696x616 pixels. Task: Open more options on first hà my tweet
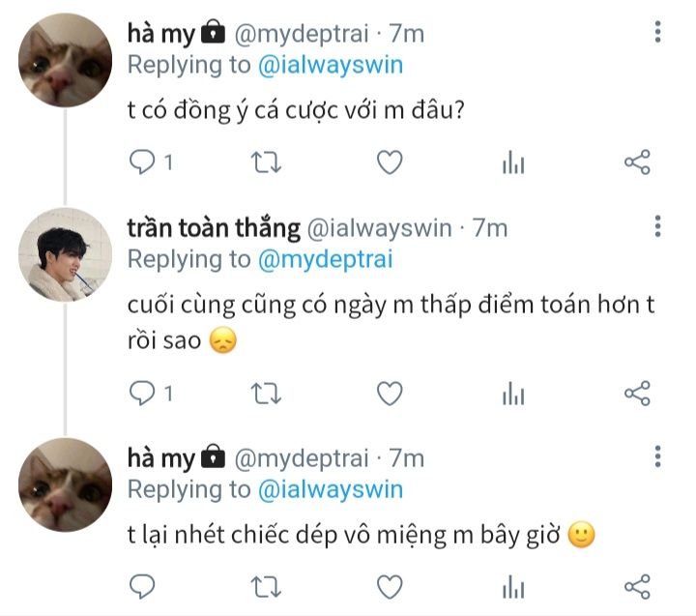coord(658,32)
